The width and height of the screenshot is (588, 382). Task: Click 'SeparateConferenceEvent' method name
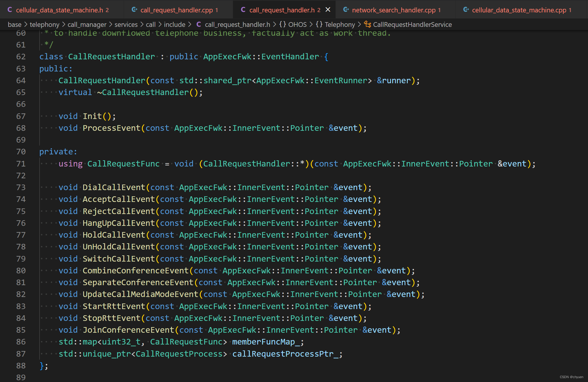138,283
